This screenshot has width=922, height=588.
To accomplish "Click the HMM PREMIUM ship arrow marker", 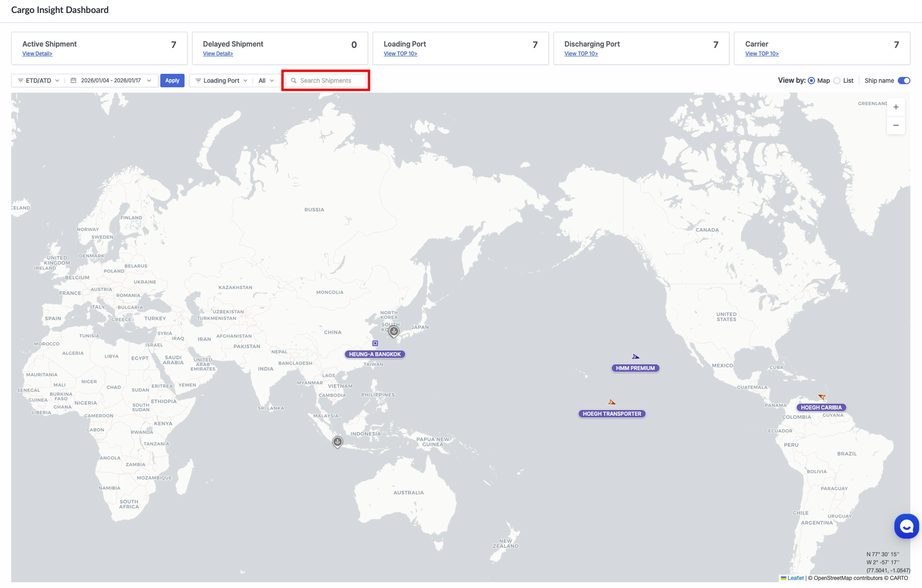I will [x=635, y=357].
